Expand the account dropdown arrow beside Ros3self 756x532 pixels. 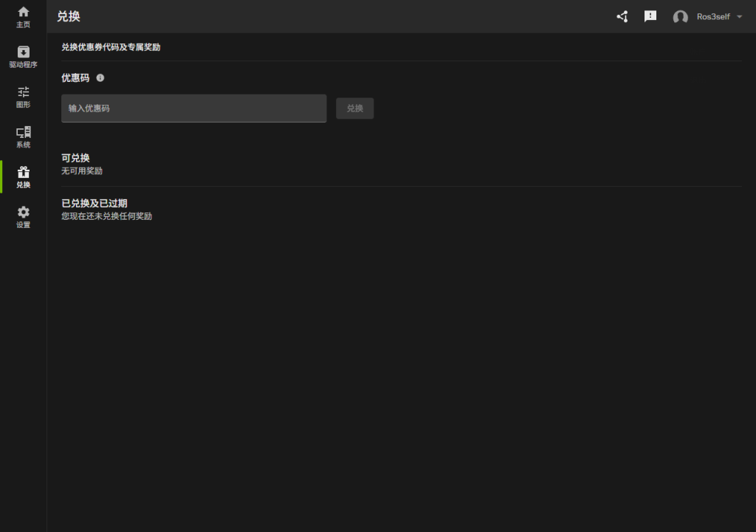coord(740,16)
